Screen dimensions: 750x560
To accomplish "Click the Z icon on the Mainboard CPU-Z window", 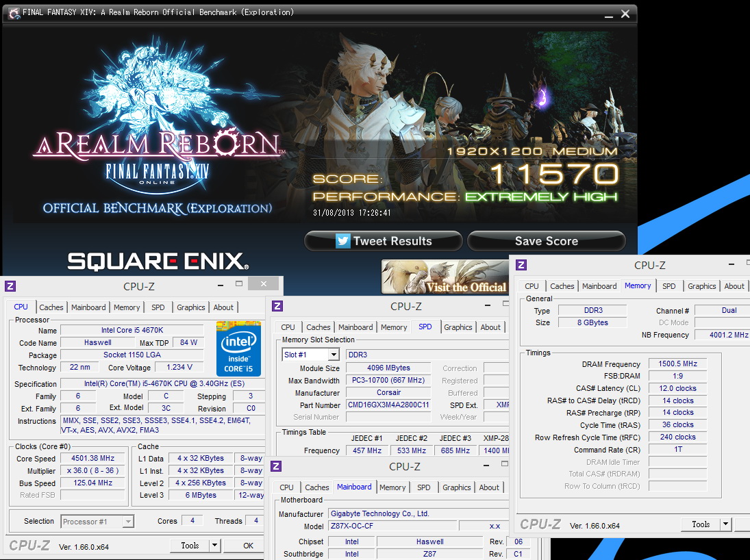I will point(276,466).
